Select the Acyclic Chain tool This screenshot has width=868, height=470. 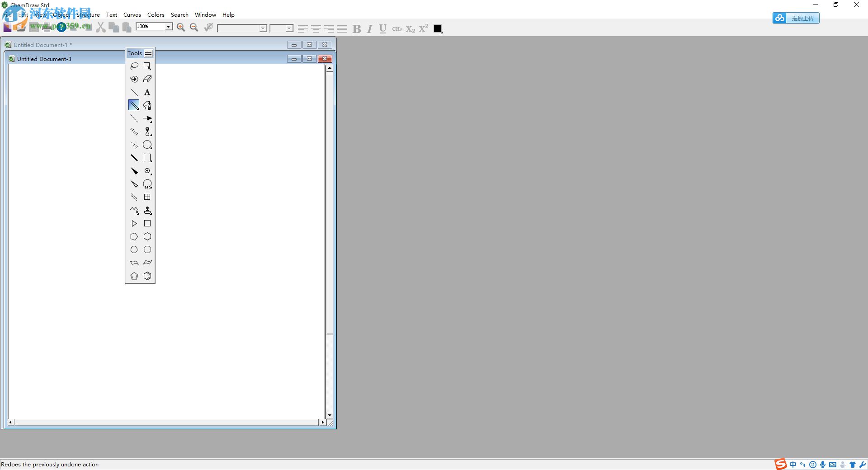coord(134,210)
